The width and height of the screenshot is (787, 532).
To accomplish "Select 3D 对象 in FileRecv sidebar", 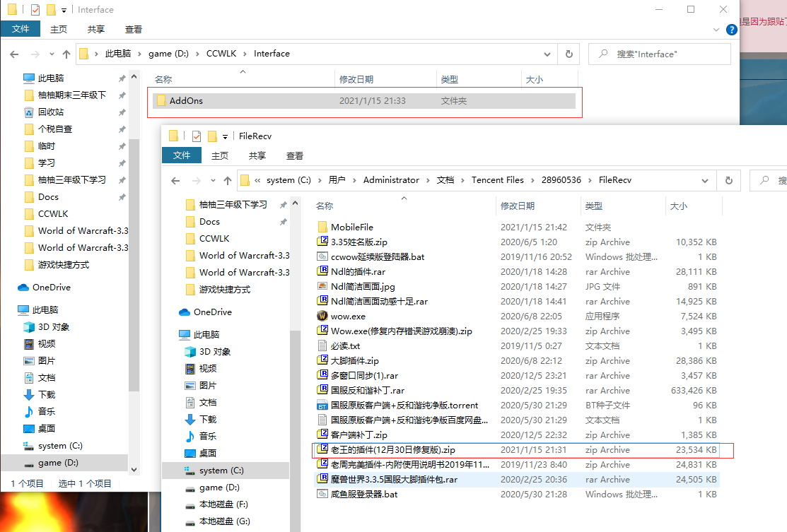I will point(214,352).
